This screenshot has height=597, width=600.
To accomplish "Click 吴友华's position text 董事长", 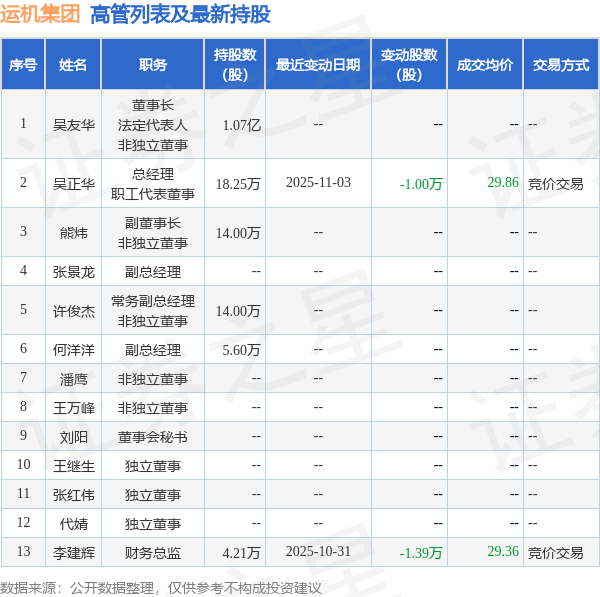I will tap(153, 105).
